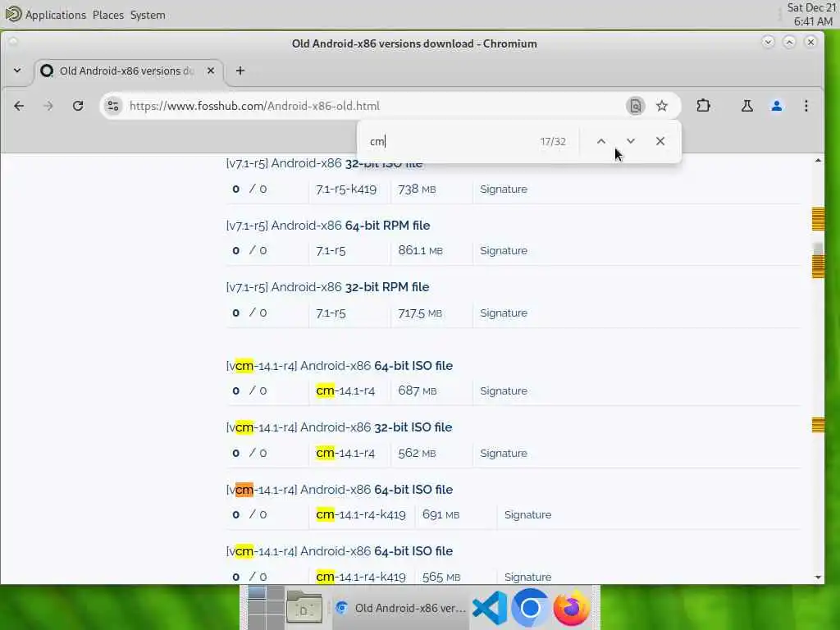840x630 pixels.
Task: Open the cm-14.1-r4 32-bit ISO file link
Action: coord(339,427)
